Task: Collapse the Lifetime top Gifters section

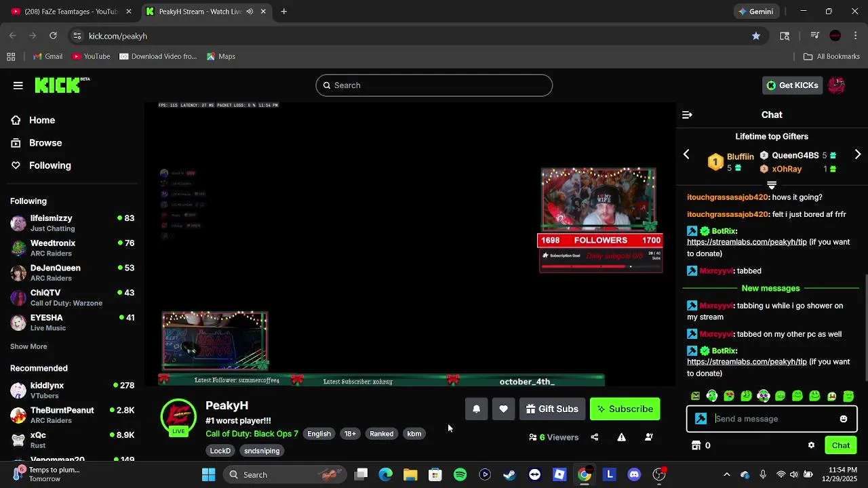Action: click(x=772, y=185)
